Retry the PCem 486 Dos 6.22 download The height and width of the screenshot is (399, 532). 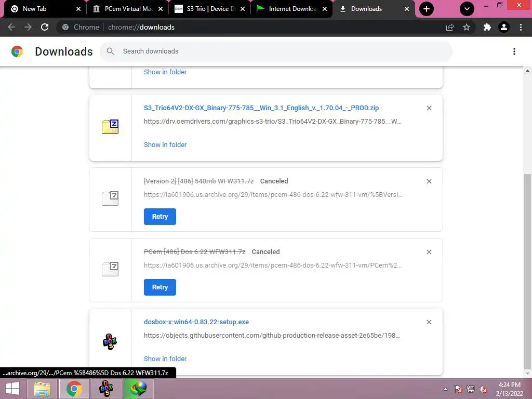coord(160,287)
